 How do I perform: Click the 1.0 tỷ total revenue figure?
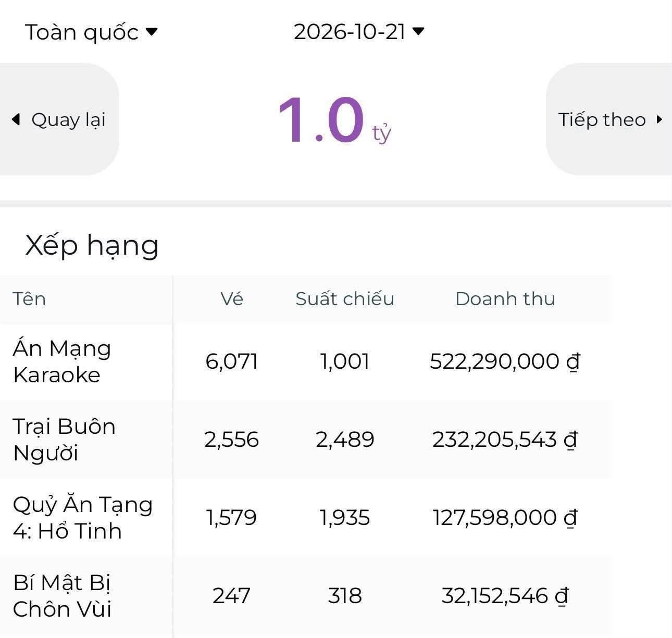coord(334,120)
